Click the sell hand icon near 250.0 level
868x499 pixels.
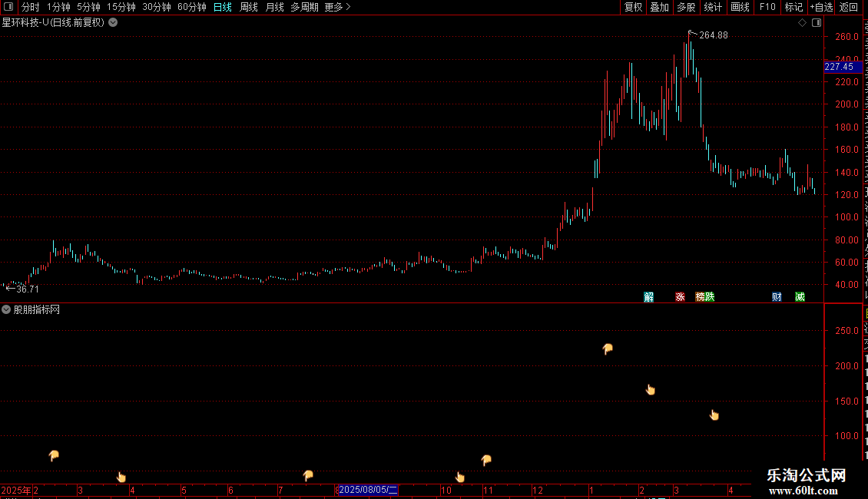click(x=608, y=349)
